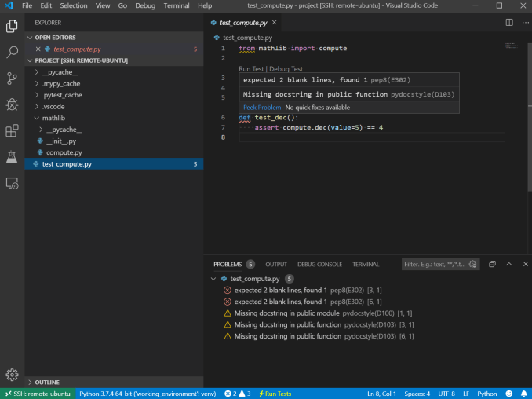
Task: Click errors and warnings count in status bar
Action: (x=238, y=394)
